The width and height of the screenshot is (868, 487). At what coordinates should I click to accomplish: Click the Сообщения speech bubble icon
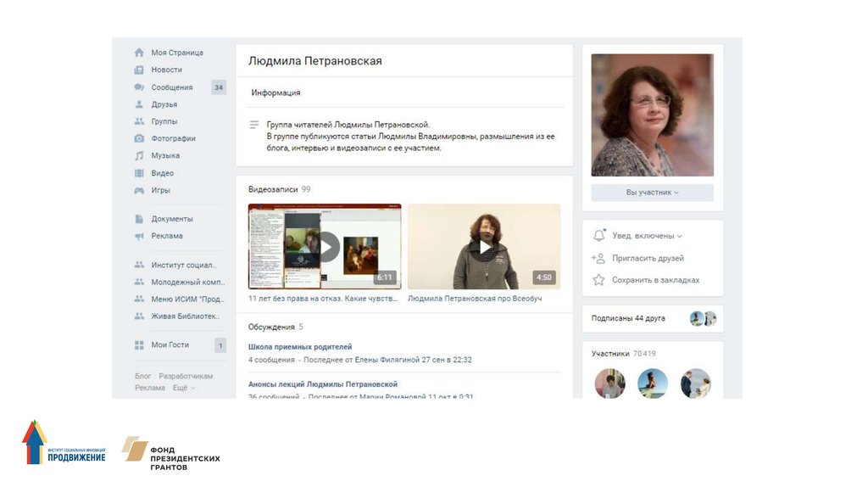(139, 87)
